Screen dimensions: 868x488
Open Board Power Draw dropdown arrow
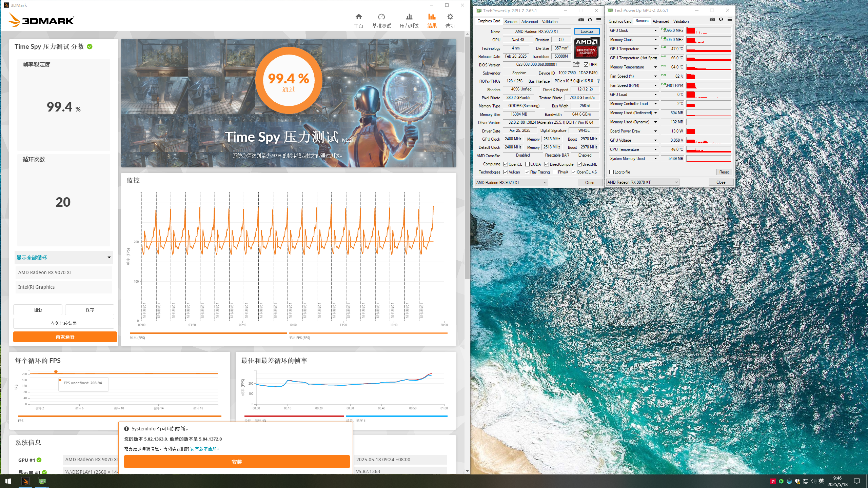pos(655,131)
